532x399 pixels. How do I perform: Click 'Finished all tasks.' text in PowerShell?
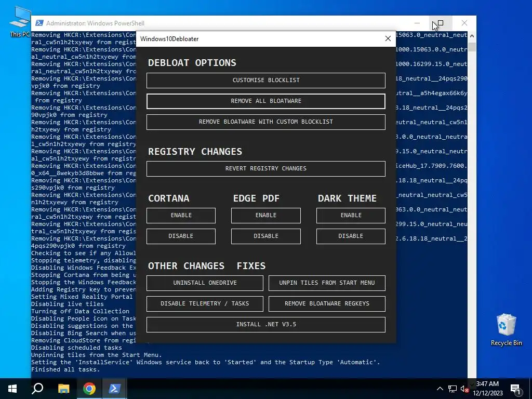coord(65,369)
